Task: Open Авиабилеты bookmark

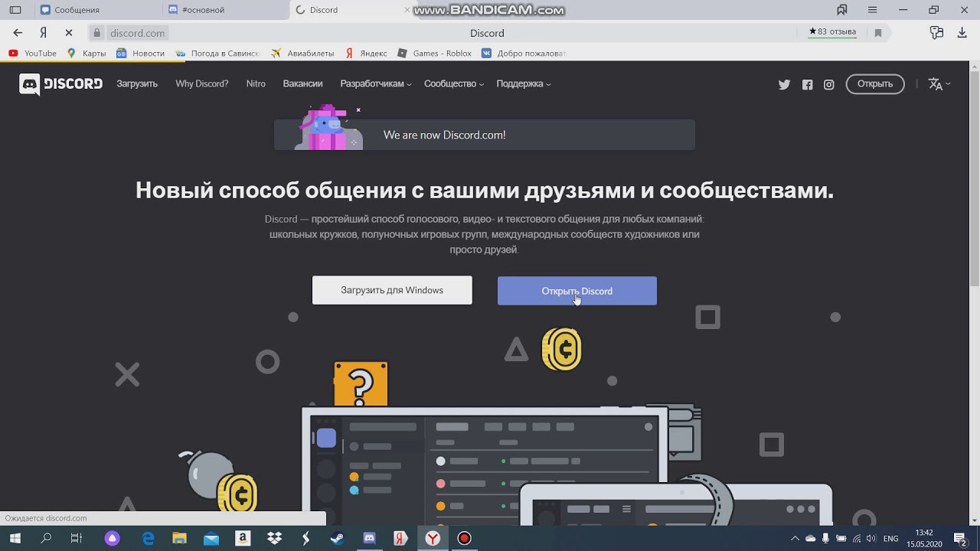Action: (x=302, y=54)
